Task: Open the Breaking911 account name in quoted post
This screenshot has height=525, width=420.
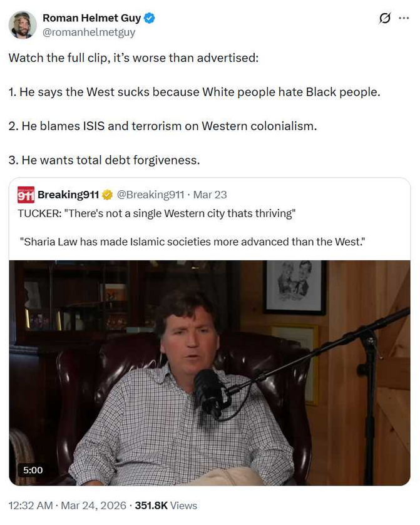Action: coord(68,195)
